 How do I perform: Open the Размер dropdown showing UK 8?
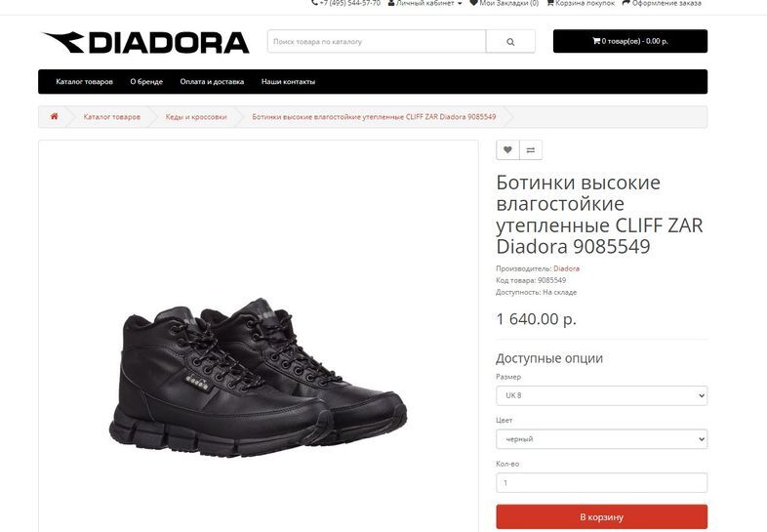[x=602, y=395]
